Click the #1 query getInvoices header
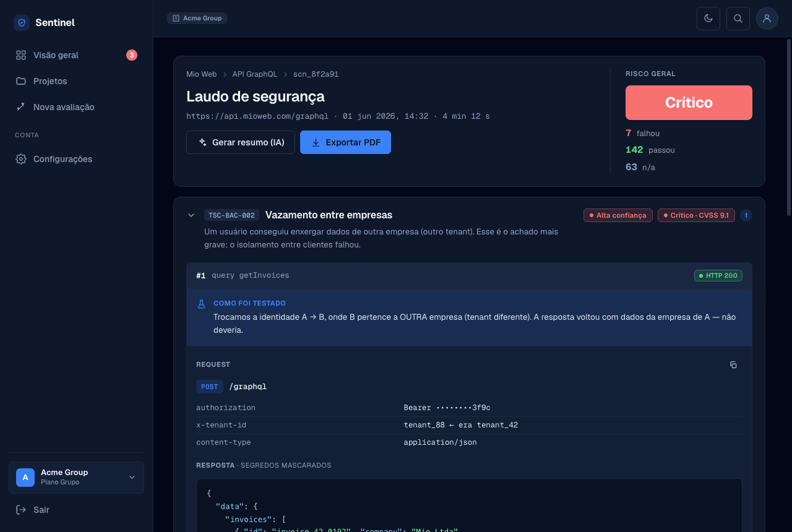The image size is (792, 532). click(x=469, y=276)
